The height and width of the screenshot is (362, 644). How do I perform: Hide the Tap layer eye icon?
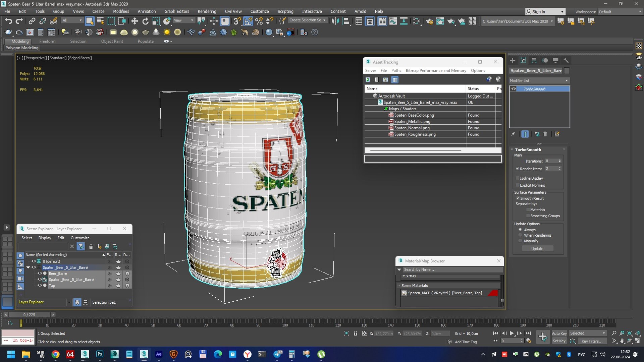[40, 286]
